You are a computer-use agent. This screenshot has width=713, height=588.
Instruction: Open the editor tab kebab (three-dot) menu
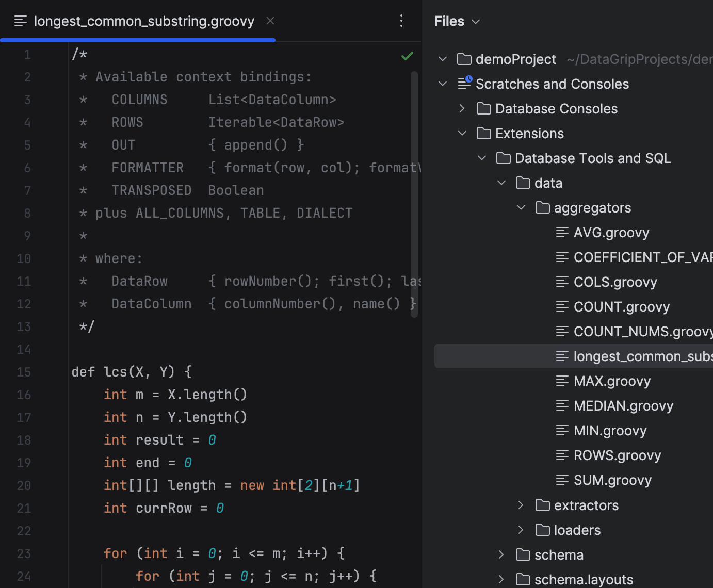[401, 21]
